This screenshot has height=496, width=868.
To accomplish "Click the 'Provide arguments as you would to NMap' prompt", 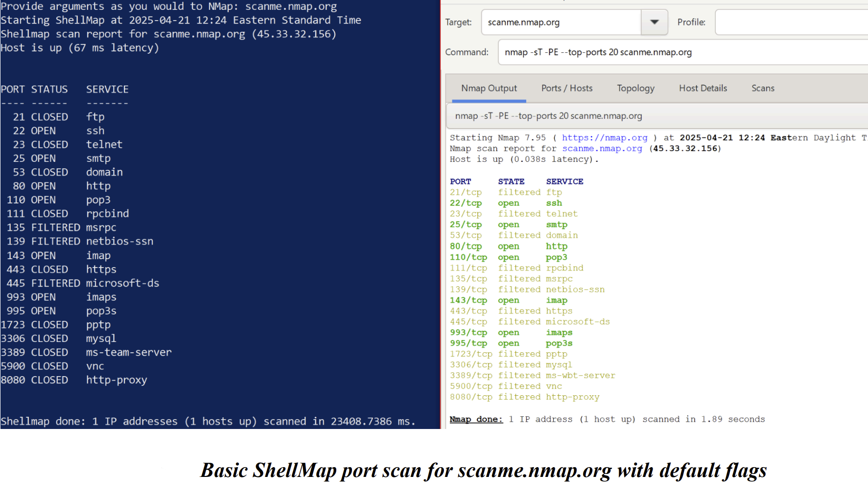I will pyautogui.click(x=169, y=6).
